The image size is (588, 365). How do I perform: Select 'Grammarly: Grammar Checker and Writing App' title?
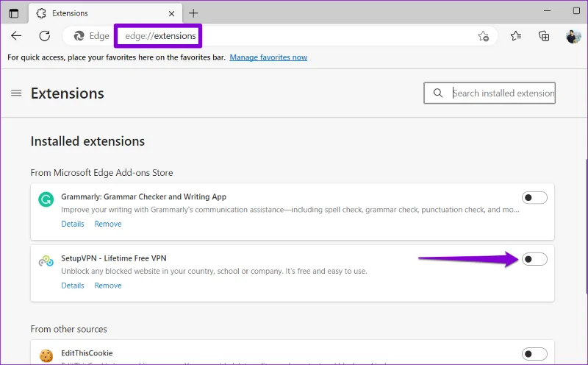143,196
